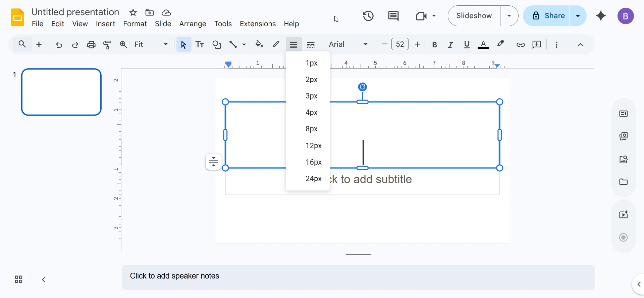
Task: Toggle italic text formatting
Action: (x=450, y=44)
